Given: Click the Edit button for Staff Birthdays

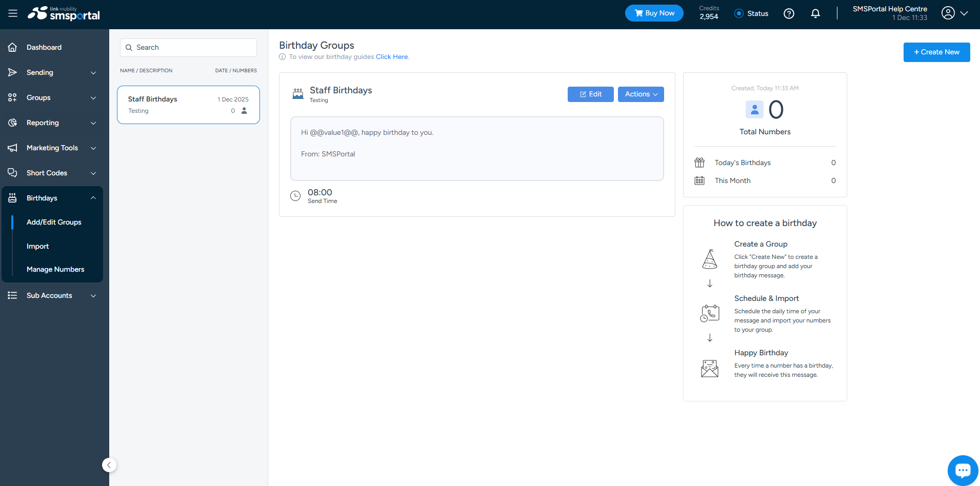Looking at the screenshot, I should click(591, 94).
